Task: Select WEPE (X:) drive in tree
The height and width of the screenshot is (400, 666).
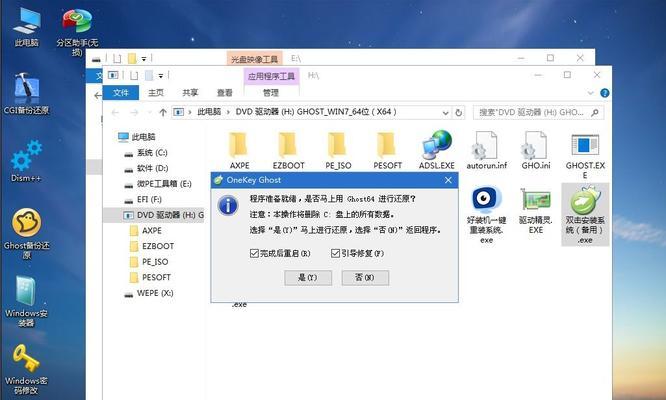Action: 149,293
